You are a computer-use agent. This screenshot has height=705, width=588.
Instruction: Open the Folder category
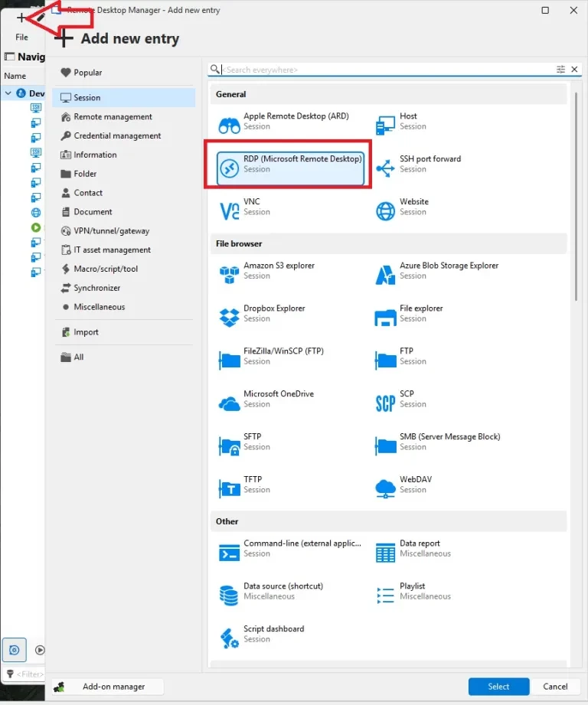click(123, 174)
